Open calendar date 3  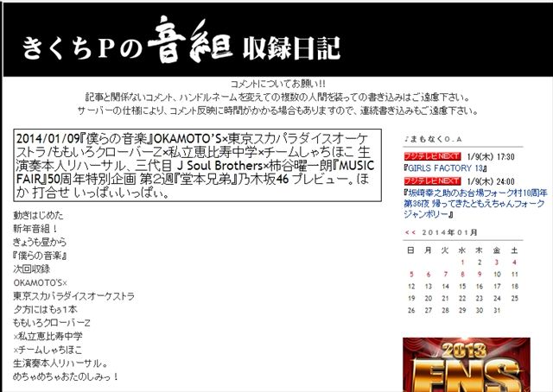click(497, 262)
